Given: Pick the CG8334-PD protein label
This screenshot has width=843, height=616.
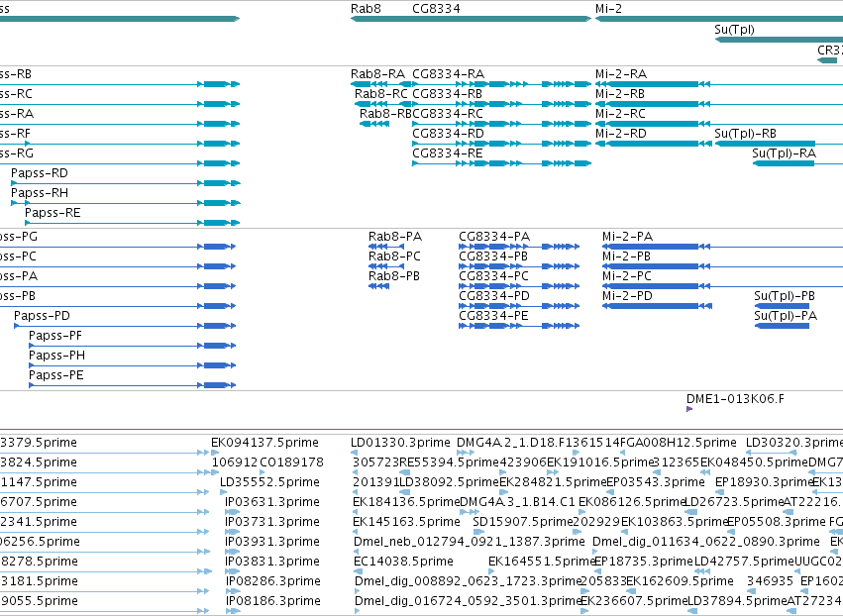Looking at the screenshot, I should coord(494,297).
